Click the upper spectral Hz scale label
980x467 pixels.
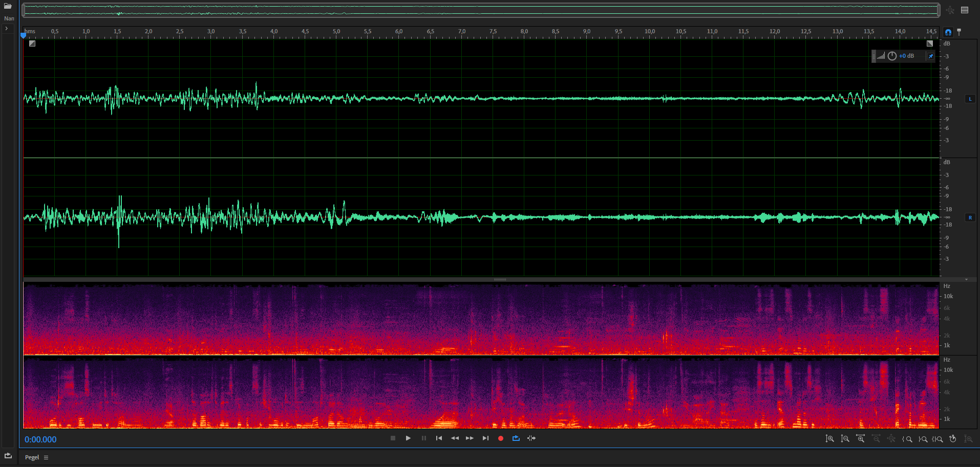tap(947, 286)
